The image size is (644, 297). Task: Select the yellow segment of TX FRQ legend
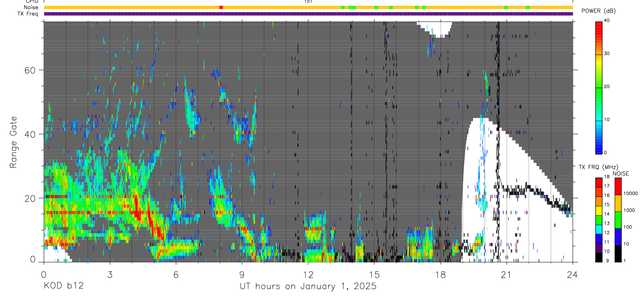click(x=599, y=211)
